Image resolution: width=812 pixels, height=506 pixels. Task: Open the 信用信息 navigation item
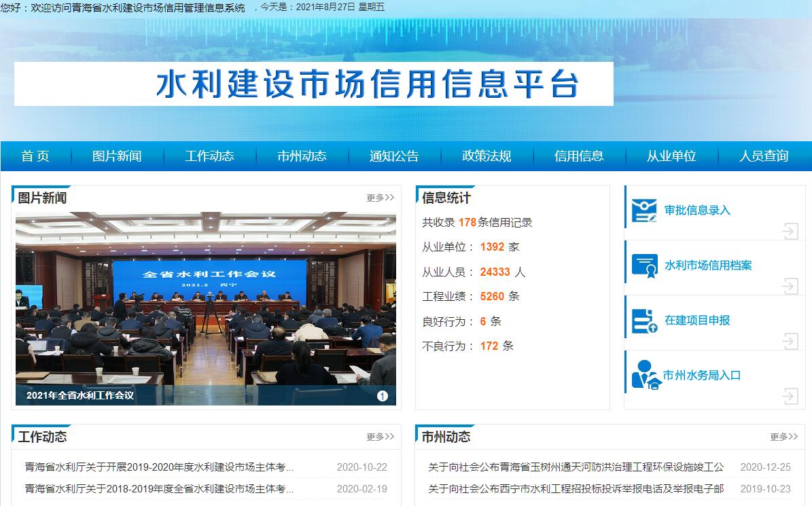click(579, 156)
